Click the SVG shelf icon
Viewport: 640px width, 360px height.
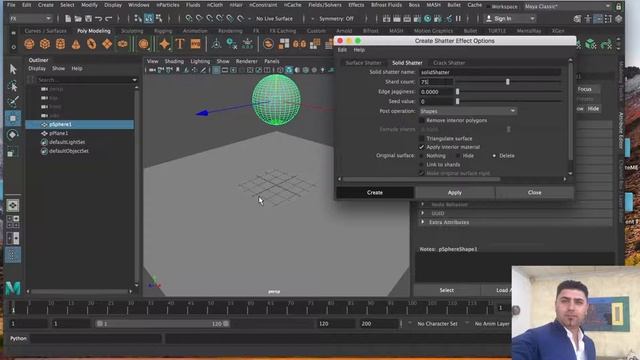point(196,44)
